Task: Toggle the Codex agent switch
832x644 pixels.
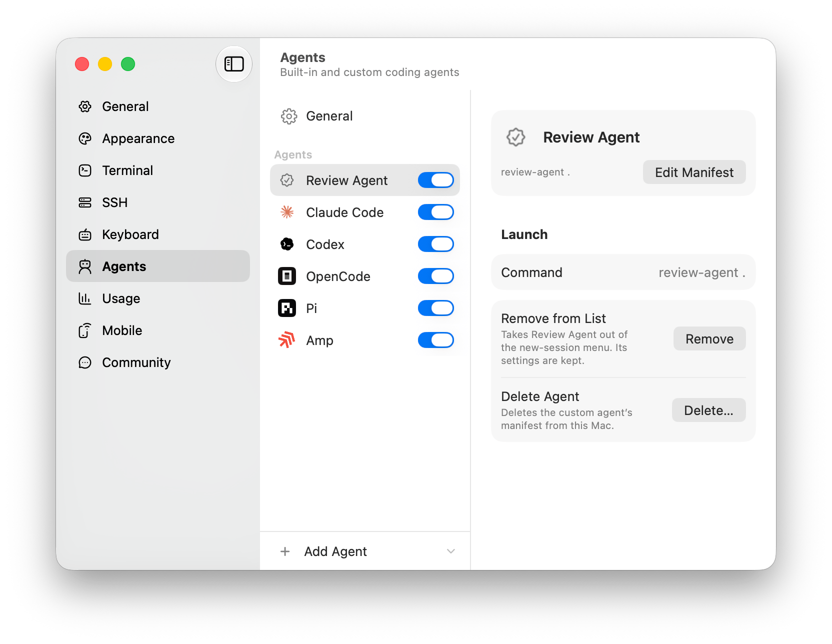Action: 436,244
